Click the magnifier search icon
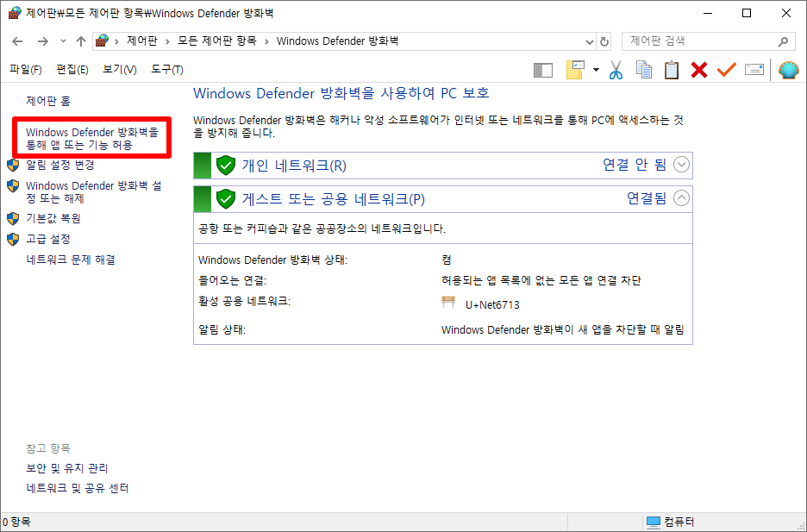 (783, 41)
